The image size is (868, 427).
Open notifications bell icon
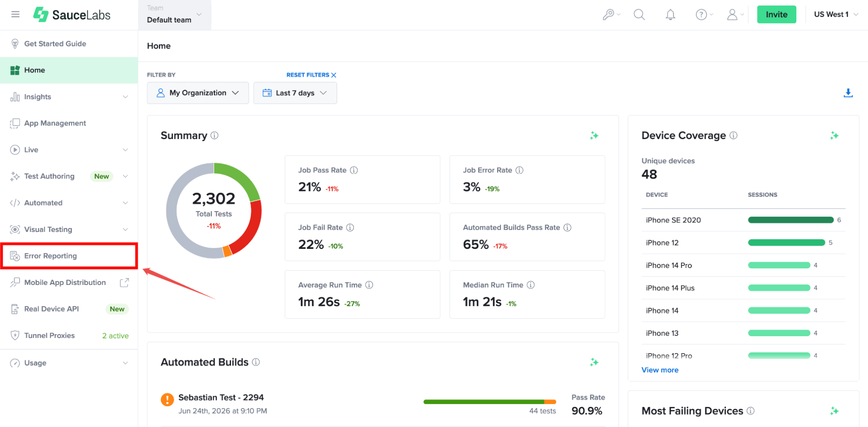670,15
